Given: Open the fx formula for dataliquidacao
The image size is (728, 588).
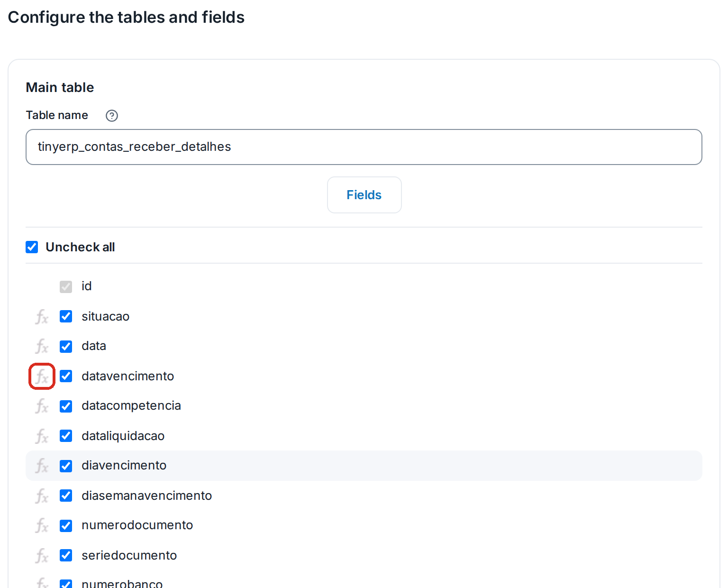Looking at the screenshot, I should (x=42, y=436).
